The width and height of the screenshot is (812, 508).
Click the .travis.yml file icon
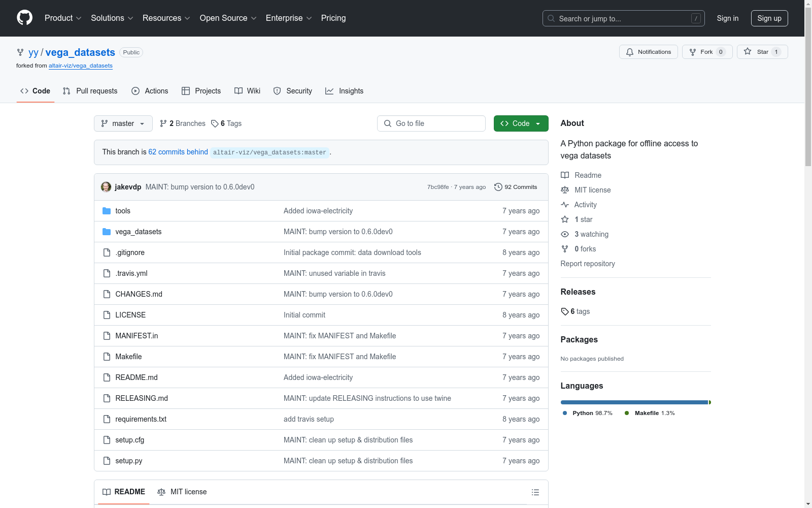(107, 273)
